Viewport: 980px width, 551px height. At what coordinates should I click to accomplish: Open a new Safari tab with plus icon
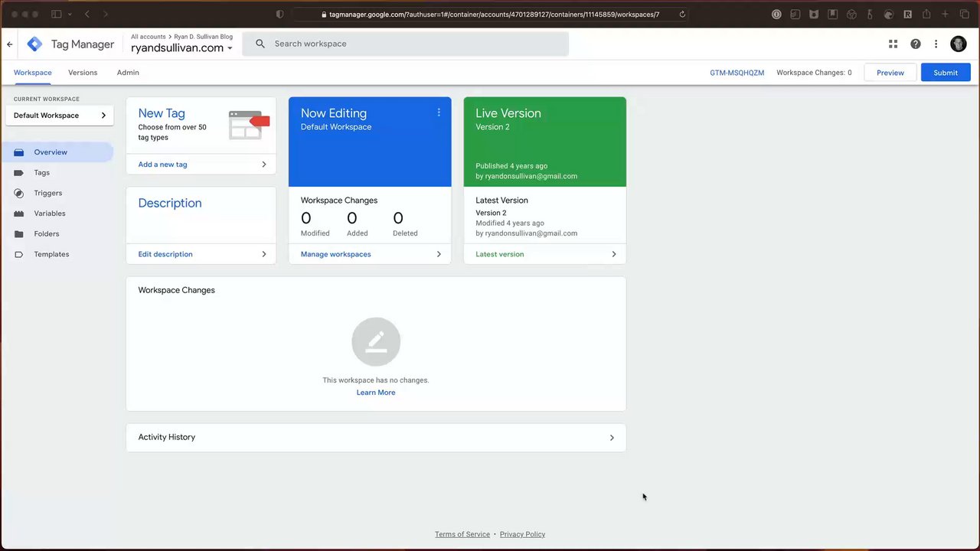pyautogui.click(x=946, y=14)
